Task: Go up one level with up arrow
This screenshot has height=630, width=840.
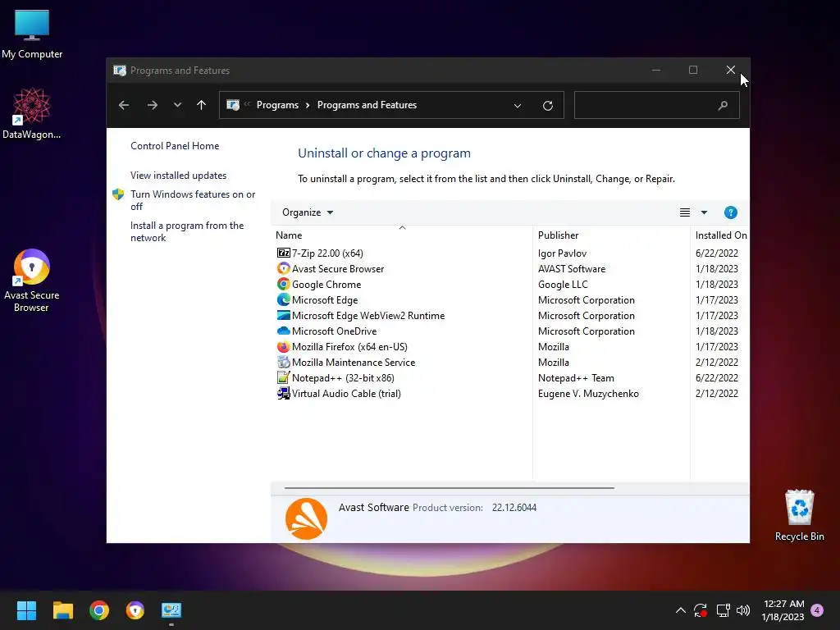Action: [x=202, y=105]
